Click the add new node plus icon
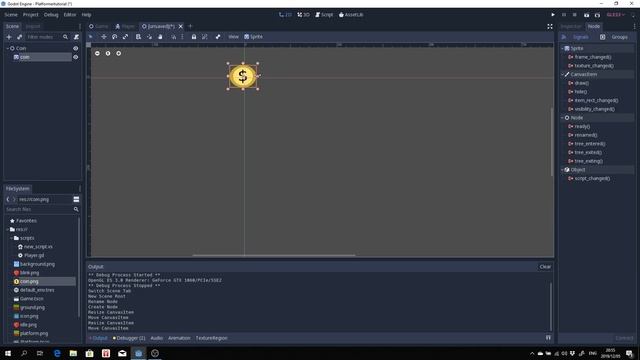This screenshot has width=640, height=360. pyautogui.click(x=9, y=37)
